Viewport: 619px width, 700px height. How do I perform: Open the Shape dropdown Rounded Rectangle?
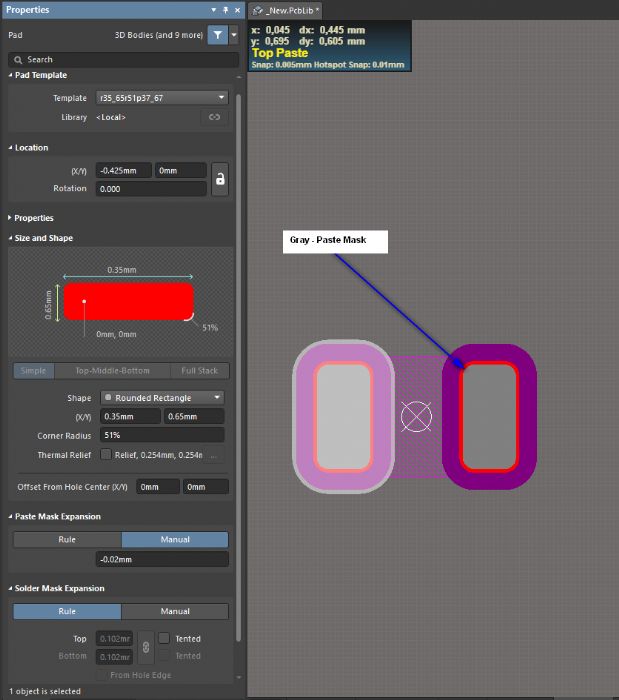pyautogui.click(x=162, y=397)
